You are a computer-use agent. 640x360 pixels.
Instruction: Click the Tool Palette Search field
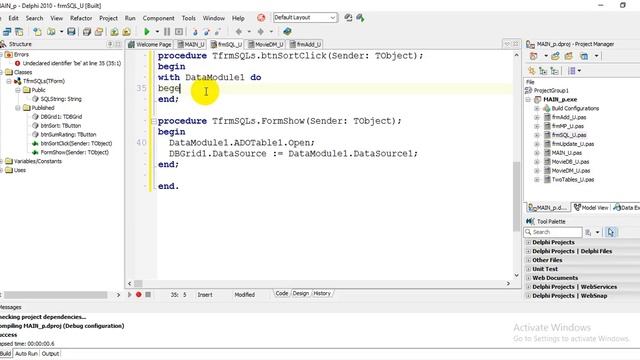coord(553,232)
